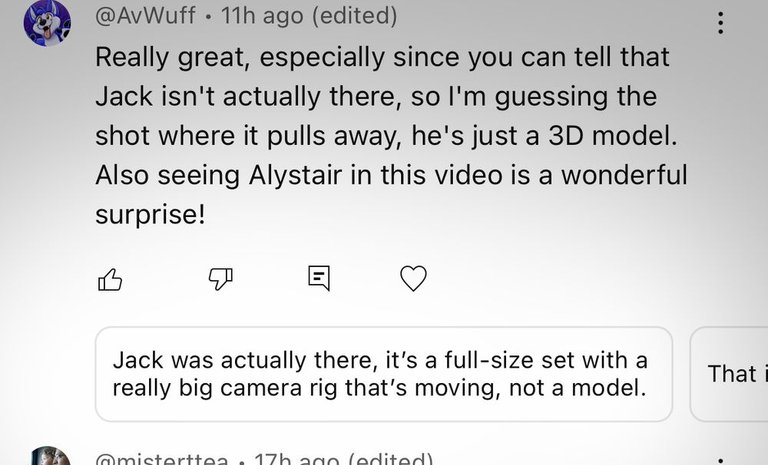This screenshot has height=465, width=768.
Task: Open the @misterttea profile avatar
Action: [46, 459]
